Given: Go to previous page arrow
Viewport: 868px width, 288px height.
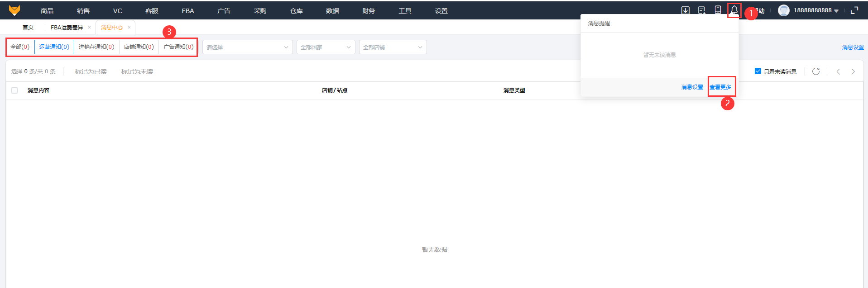Looking at the screenshot, I should click(838, 71).
